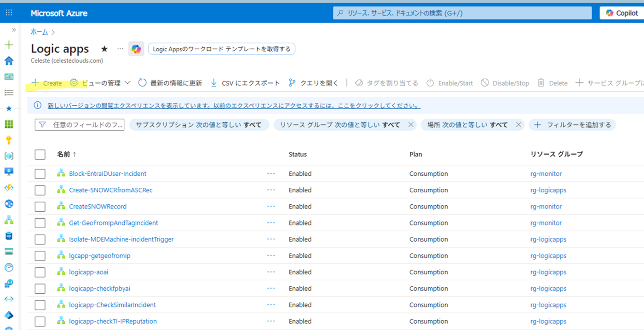Select the Dashboard icon in the sidebar
The image size is (644, 330).
point(9,76)
